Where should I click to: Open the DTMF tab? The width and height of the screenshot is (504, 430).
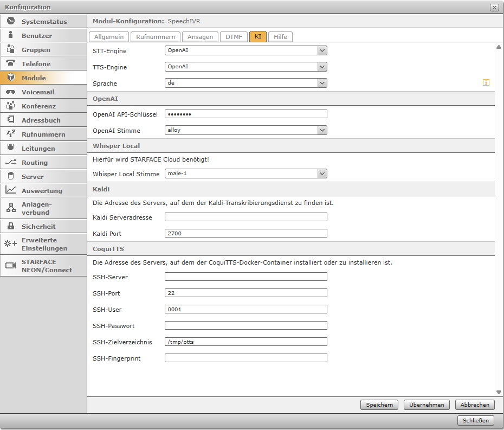[234, 37]
